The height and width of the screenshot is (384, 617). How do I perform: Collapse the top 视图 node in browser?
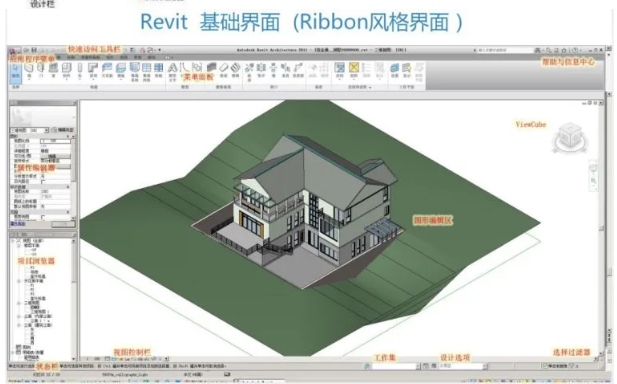[x=13, y=240]
